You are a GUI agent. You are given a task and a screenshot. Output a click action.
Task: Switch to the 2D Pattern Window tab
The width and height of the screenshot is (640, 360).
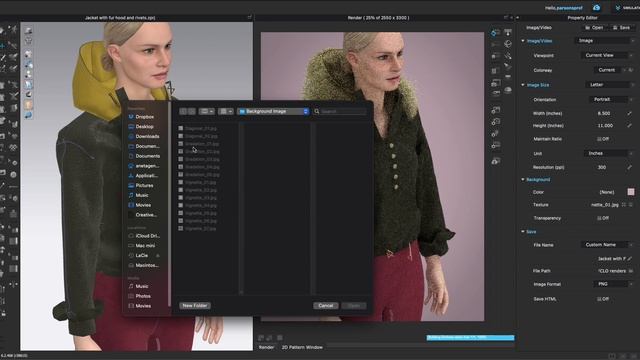(x=302, y=347)
